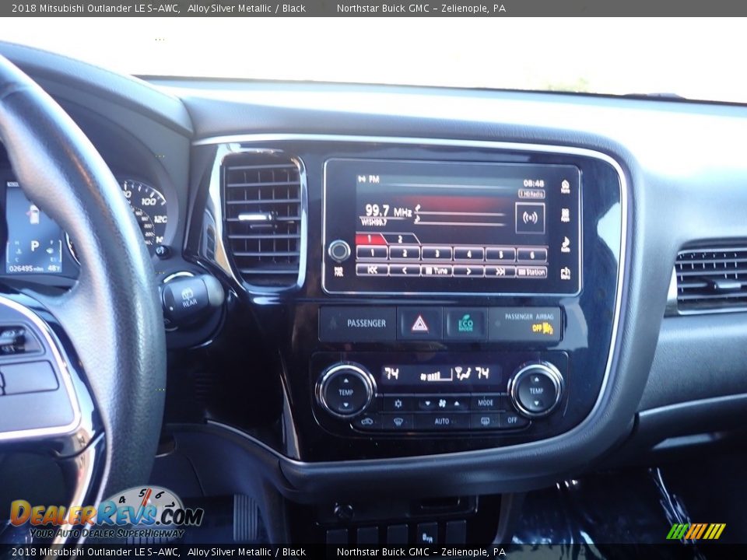Tap radio preset button 3

tap(436, 254)
